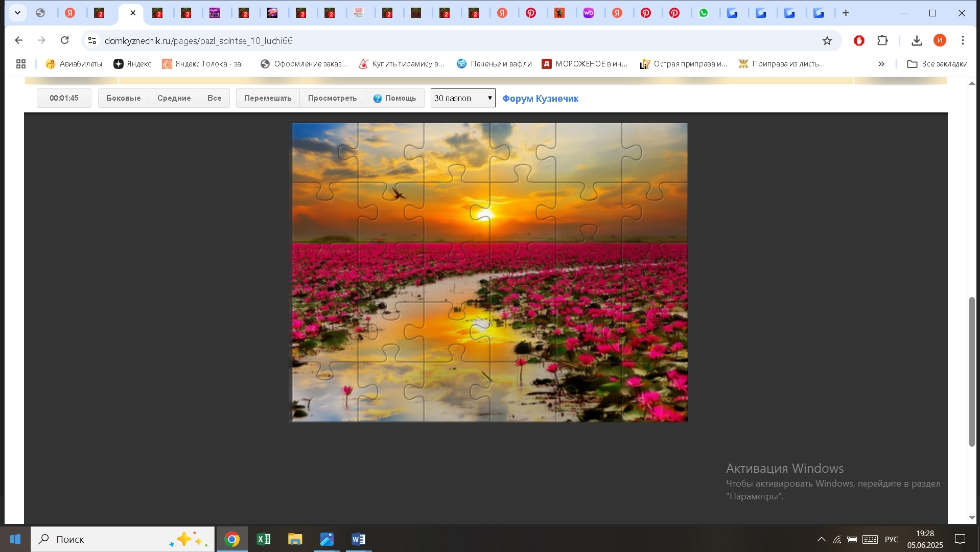Open the battery status tray icon
This screenshot has width=980, height=552.
click(852, 539)
